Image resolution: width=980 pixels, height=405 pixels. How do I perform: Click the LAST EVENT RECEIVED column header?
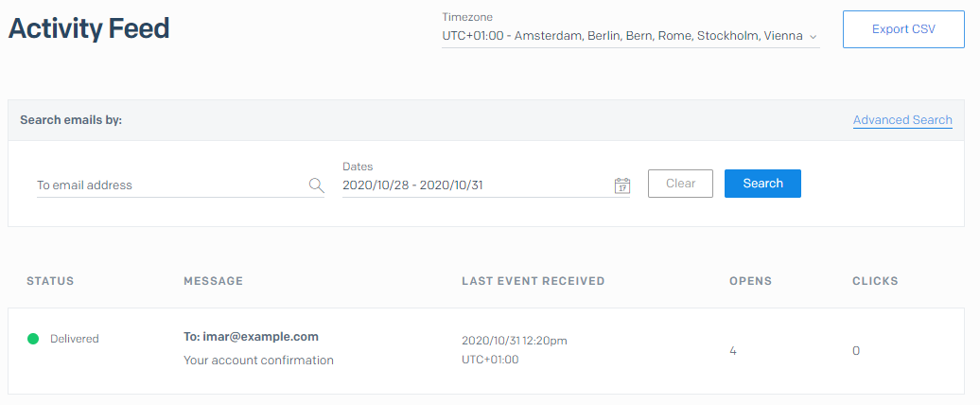pos(534,281)
